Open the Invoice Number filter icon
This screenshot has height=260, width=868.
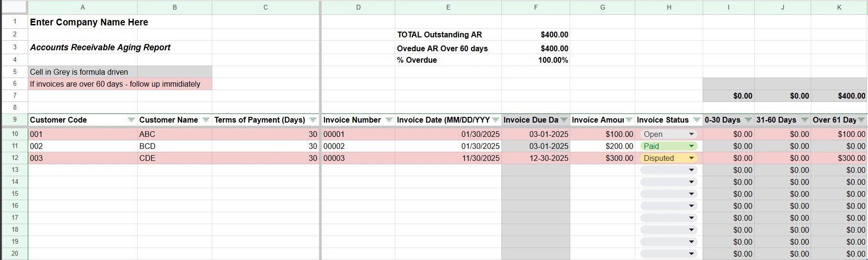coord(389,120)
